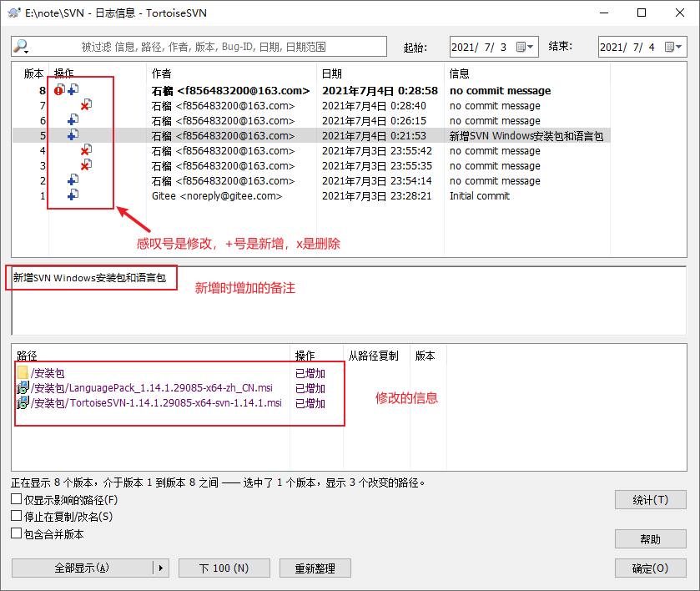700x591 pixels.
Task: Sort by the 信息 column header
Action: [x=460, y=73]
